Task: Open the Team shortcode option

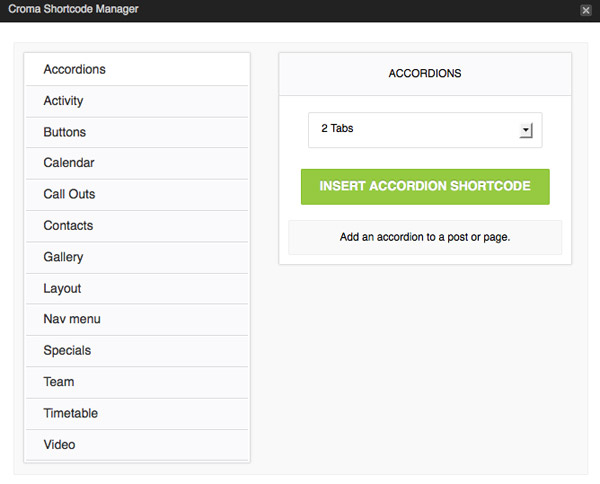Action: click(x=137, y=382)
